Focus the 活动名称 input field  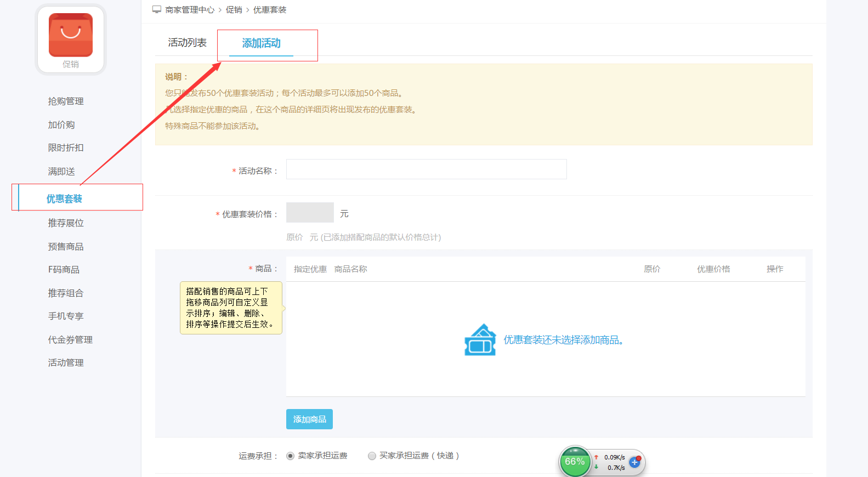(426, 169)
